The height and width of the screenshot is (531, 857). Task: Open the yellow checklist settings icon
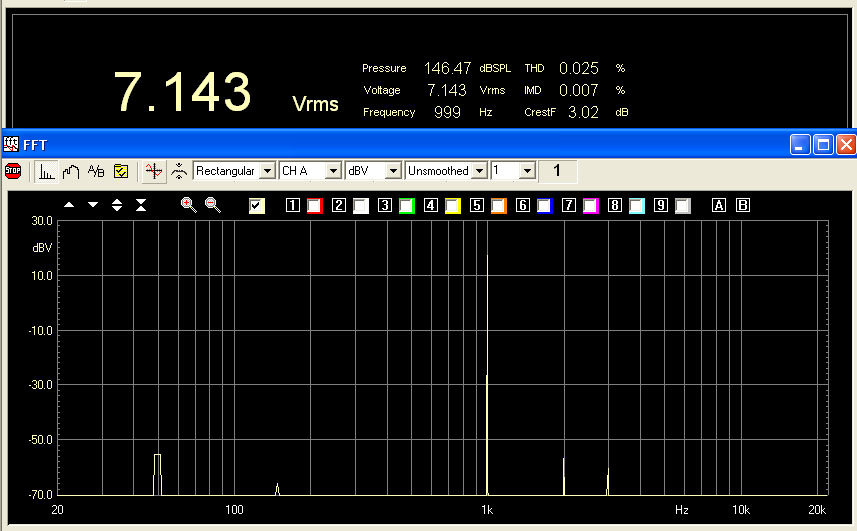pos(120,171)
